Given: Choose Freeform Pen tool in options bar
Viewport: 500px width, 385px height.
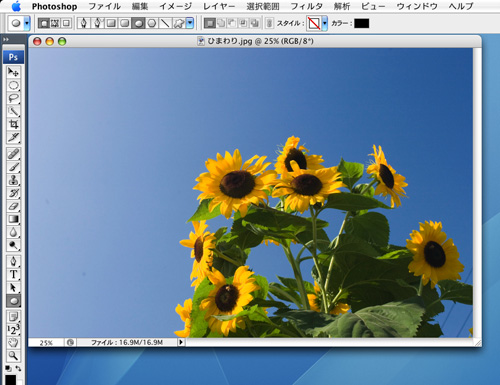Looking at the screenshot, I should (97, 23).
